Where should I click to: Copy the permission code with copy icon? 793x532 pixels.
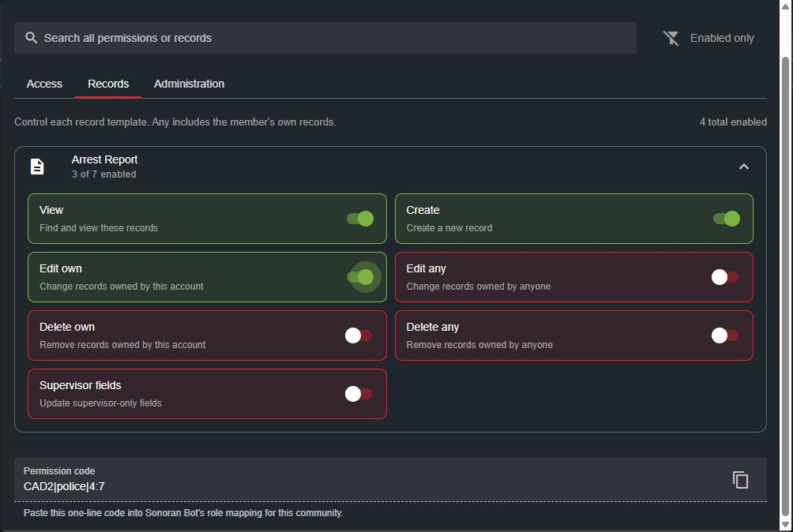coord(740,479)
